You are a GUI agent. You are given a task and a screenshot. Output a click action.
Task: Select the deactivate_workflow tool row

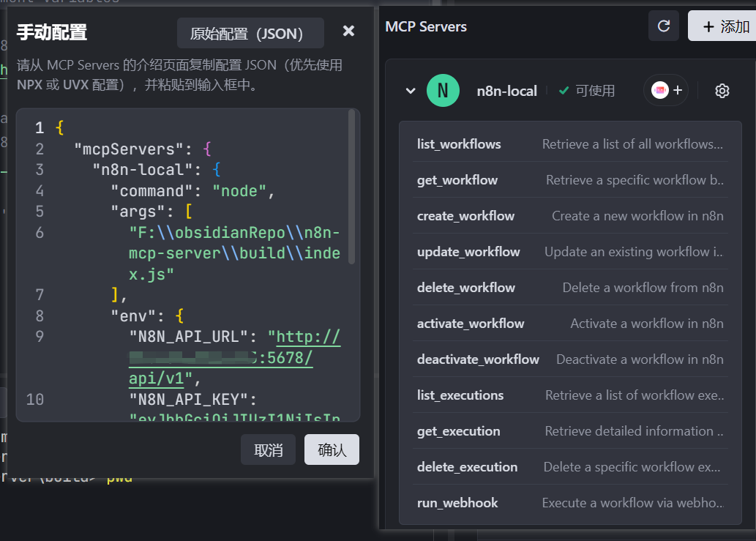(570, 359)
